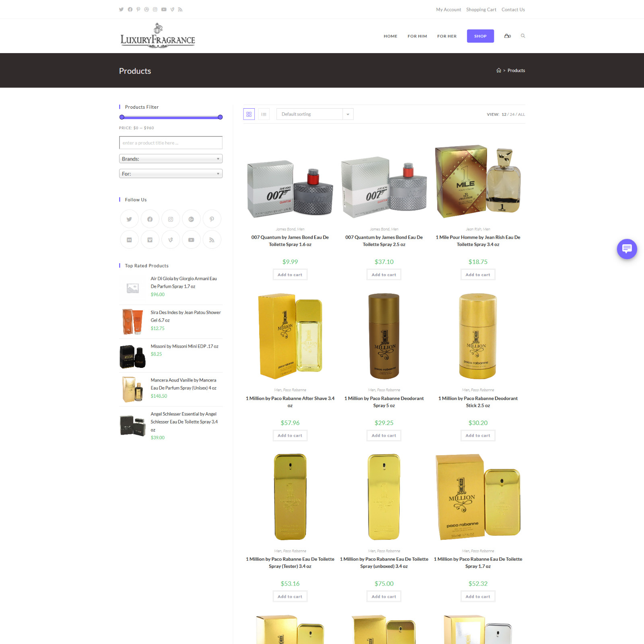
Task: Open RSS feed icon in top bar
Action: coord(180,9)
